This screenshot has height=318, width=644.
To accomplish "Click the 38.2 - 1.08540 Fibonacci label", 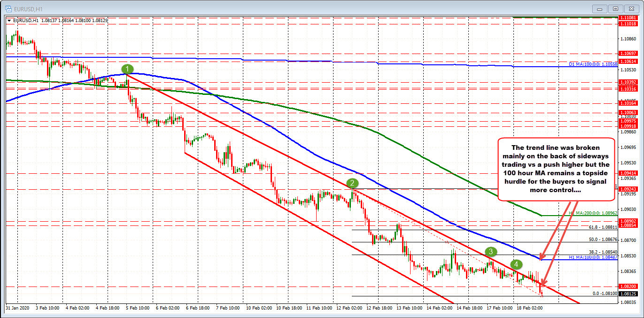I will (603, 252).
